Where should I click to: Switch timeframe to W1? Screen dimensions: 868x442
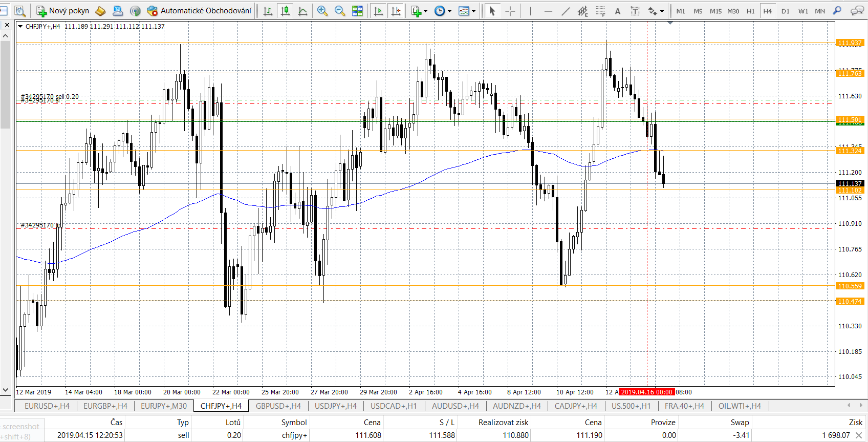pyautogui.click(x=803, y=11)
